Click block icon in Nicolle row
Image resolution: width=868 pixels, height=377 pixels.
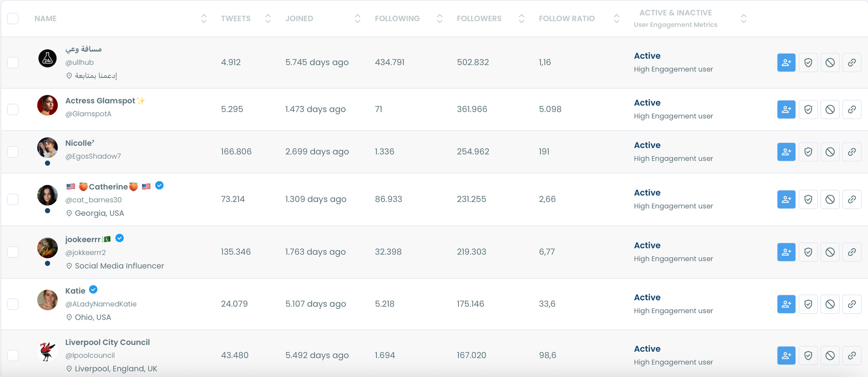830,152
